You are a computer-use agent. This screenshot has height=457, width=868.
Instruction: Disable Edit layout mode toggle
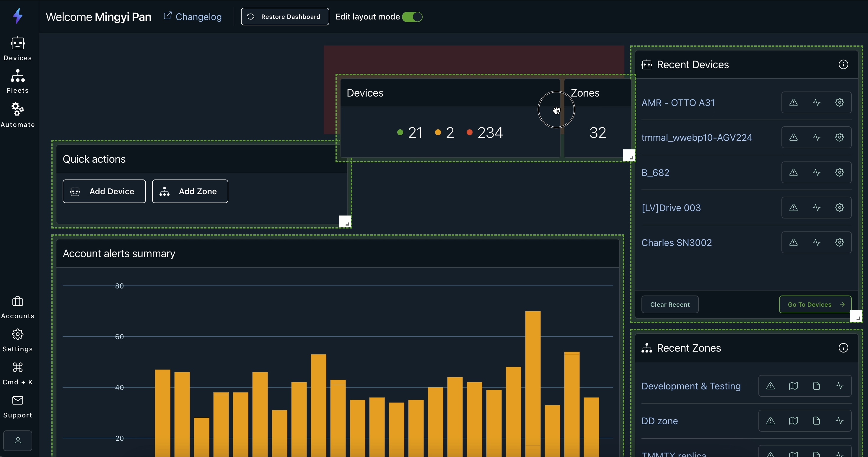click(x=412, y=17)
